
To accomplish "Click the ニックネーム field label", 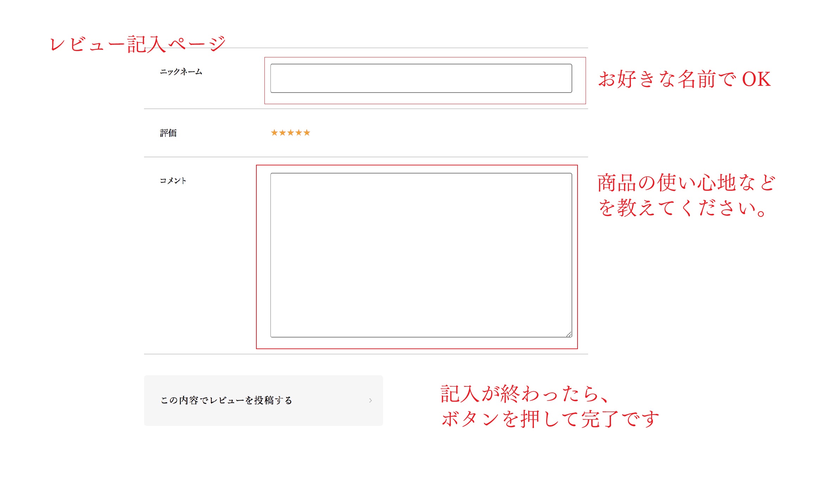I will (181, 72).
